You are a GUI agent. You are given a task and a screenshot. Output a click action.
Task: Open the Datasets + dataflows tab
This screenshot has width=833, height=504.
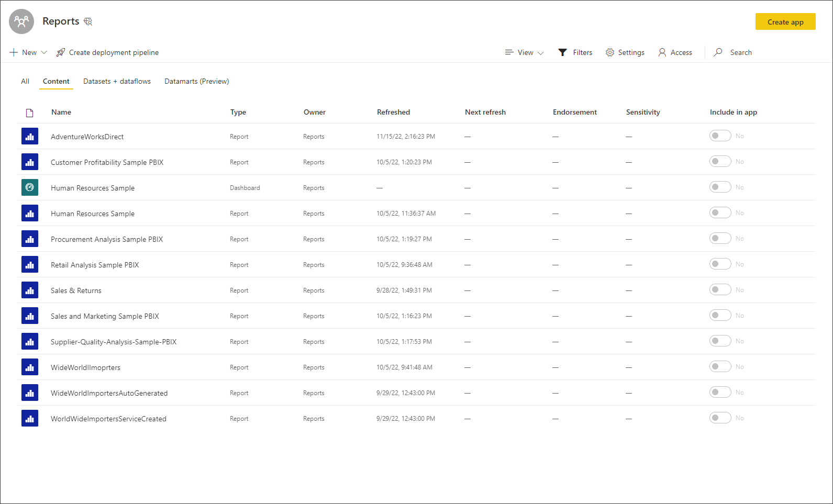tap(117, 81)
